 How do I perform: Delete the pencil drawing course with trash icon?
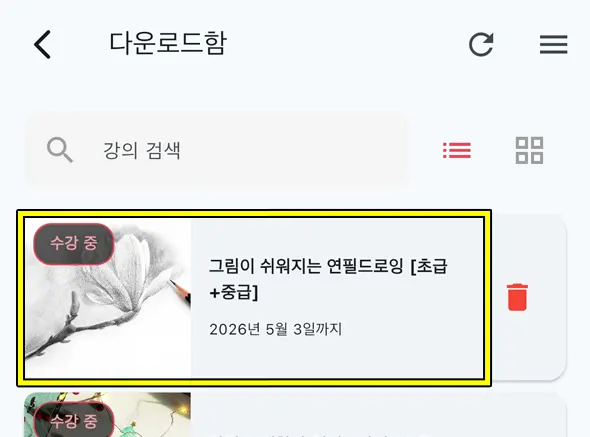(517, 297)
